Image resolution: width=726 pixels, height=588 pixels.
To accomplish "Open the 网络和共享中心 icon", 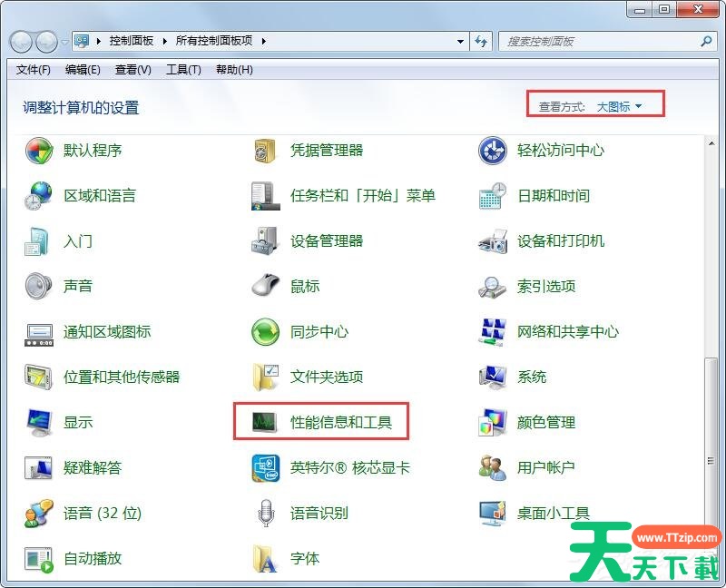I will 492,332.
